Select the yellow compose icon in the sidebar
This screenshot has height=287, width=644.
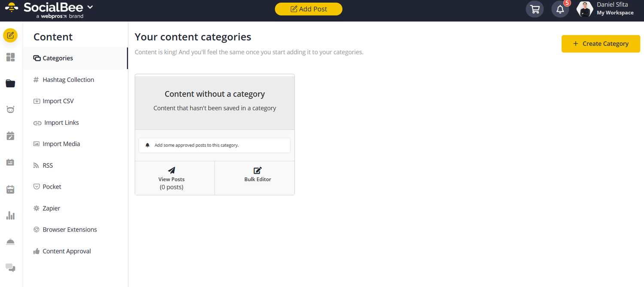[x=10, y=35]
